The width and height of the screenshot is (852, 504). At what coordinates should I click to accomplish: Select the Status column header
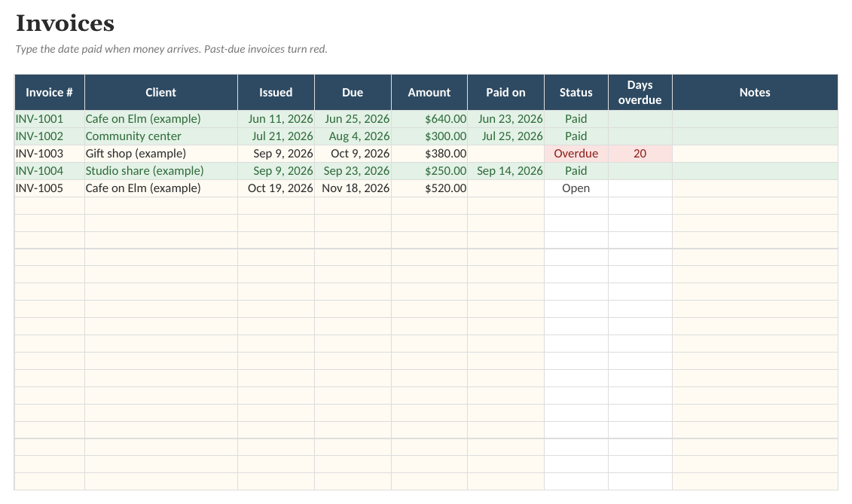tap(576, 93)
